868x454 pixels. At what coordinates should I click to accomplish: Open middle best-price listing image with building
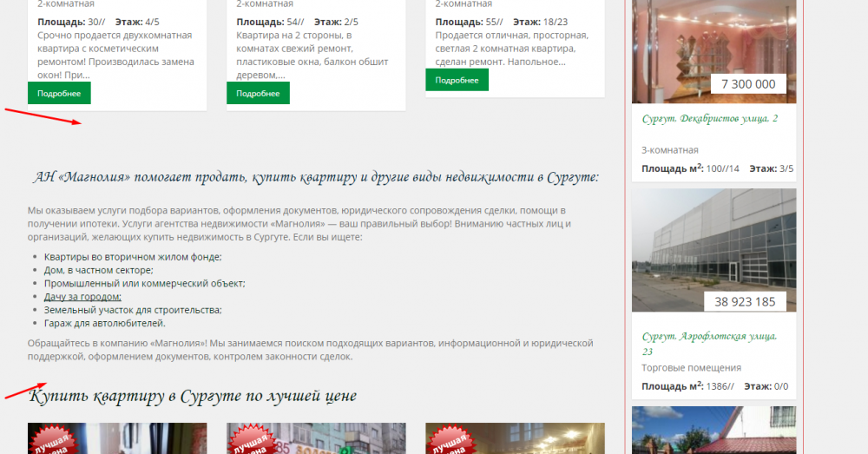pyautogui.click(x=316, y=438)
